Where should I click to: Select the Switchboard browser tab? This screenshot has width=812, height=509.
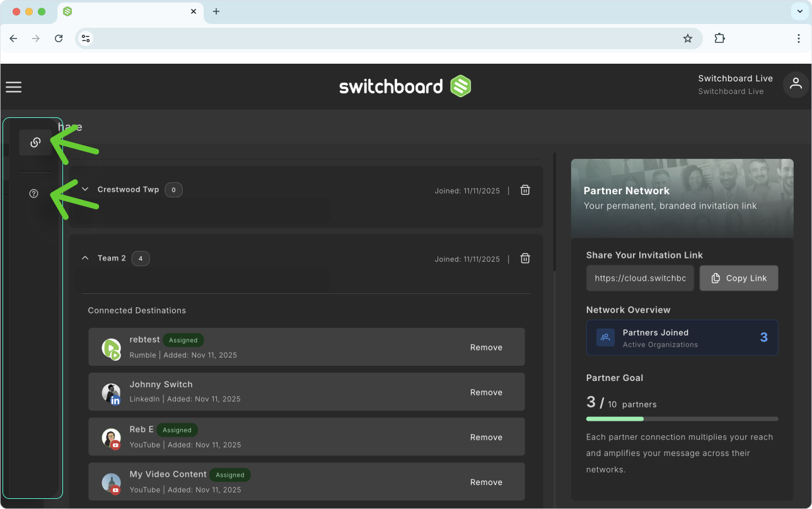click(130, 12)
